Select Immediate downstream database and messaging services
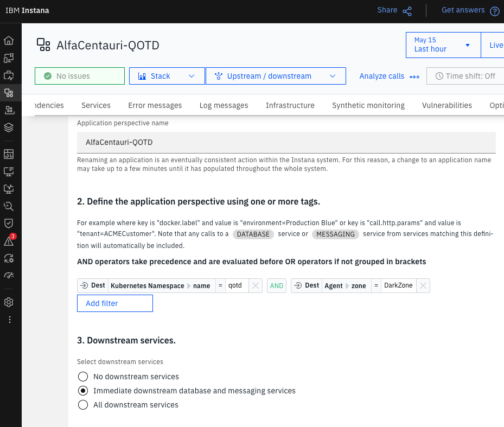The image size is (504, 427). click(83, 391)
